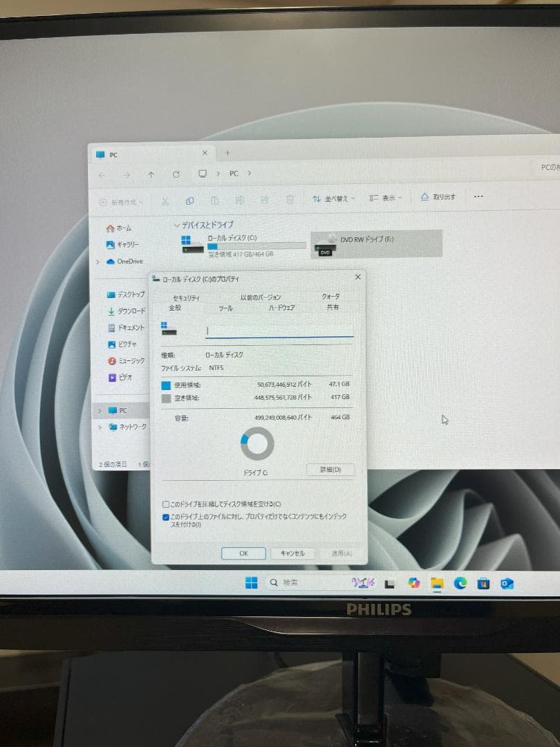Open the Share icon in the toolbar

[265, 199]
